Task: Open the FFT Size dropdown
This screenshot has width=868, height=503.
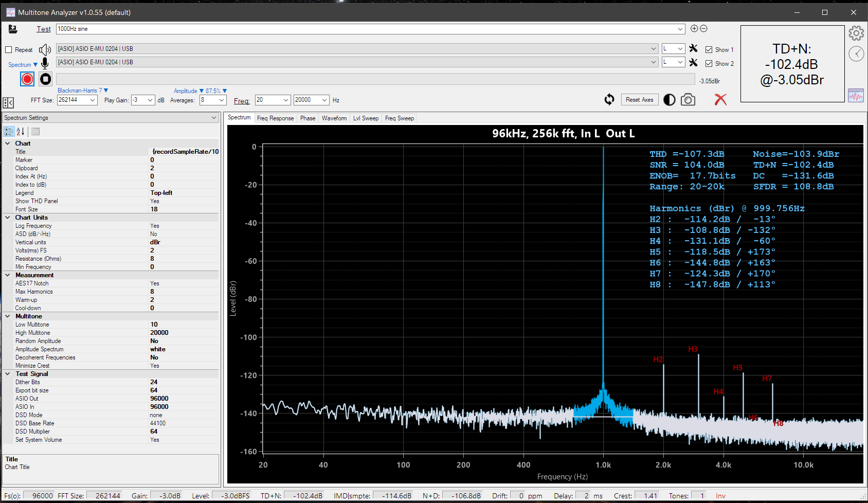Action: 93,100
